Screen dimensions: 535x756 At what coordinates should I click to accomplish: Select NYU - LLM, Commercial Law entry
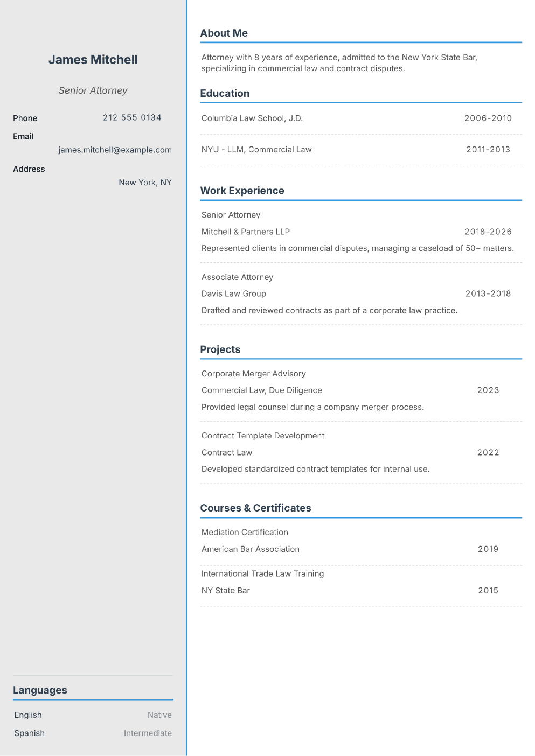tap(256, 150)
